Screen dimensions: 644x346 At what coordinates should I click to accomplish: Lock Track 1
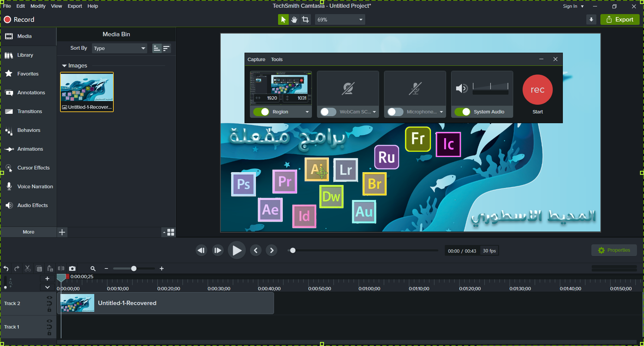pyautogui.click(x=49, y=333)
